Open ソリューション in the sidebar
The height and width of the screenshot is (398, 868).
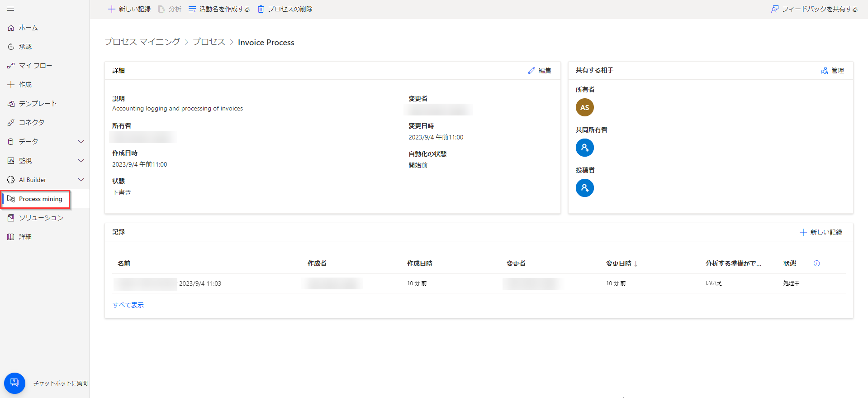pyautogui.click(x=41, y=218)
